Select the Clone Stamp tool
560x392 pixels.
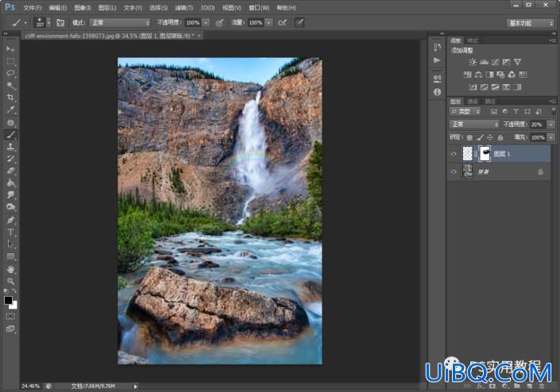(x=10, y=147)
